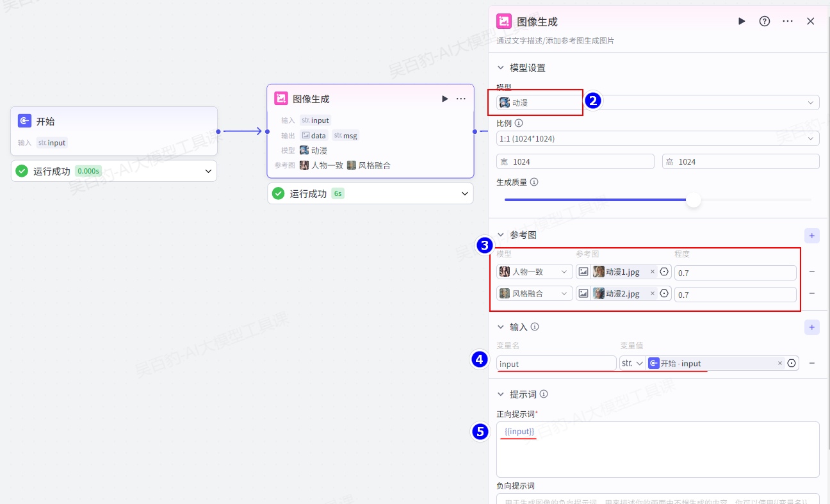Click the 宽 1024 width field
Viewport: 830px width, 504px height.
[575, 161]
